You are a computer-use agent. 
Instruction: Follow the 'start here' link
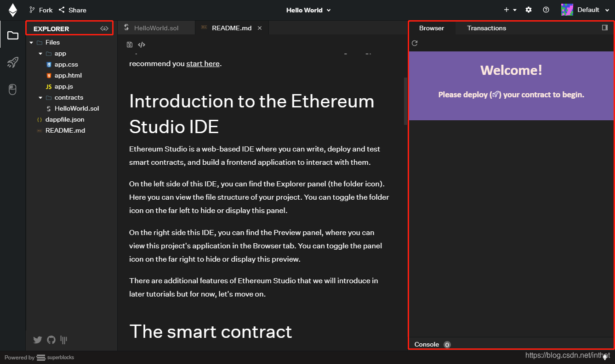pyautogui.click(x=203, y=64)
